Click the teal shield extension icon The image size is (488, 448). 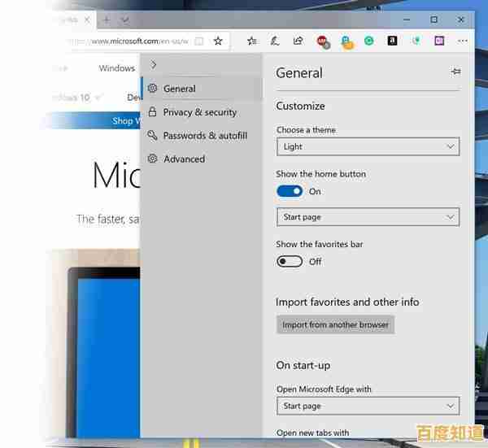[x=416, y=41]
